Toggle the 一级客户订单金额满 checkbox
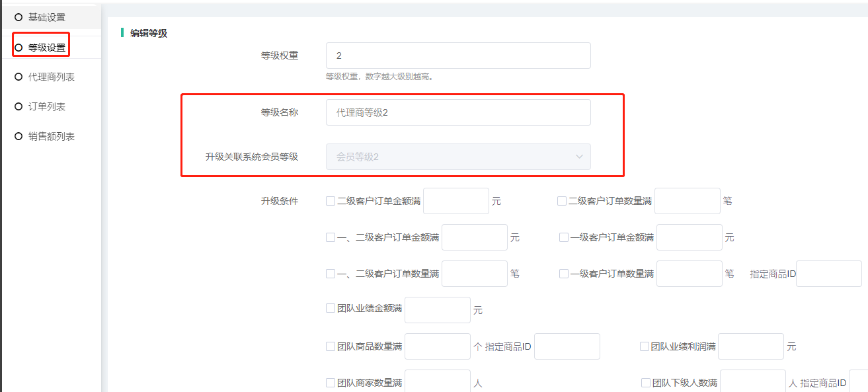868x392 pixels. click(564, 237)
